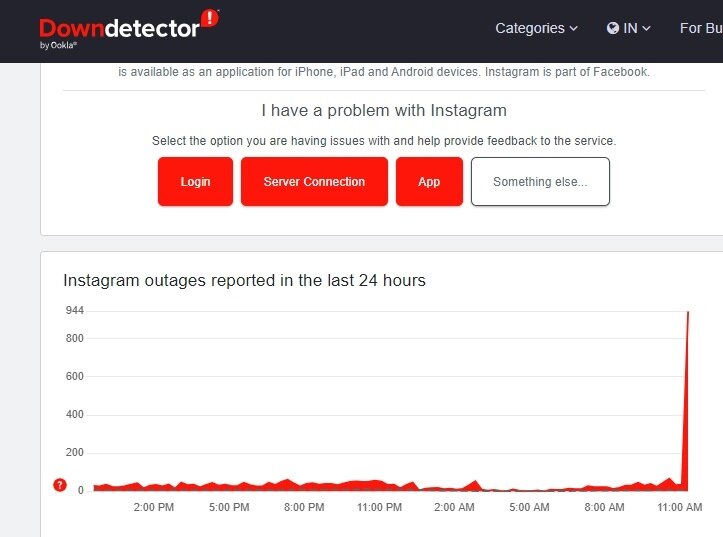Image resolution: width=723 pixels, height=537 pixels.
Task: Select the Server Connection issue button
Action: point(314,182)
